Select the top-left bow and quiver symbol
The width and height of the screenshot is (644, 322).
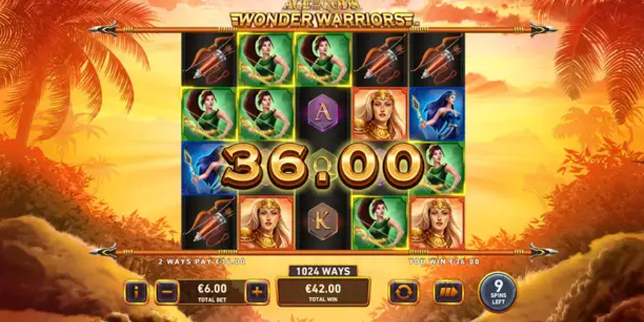coord(209,59)
